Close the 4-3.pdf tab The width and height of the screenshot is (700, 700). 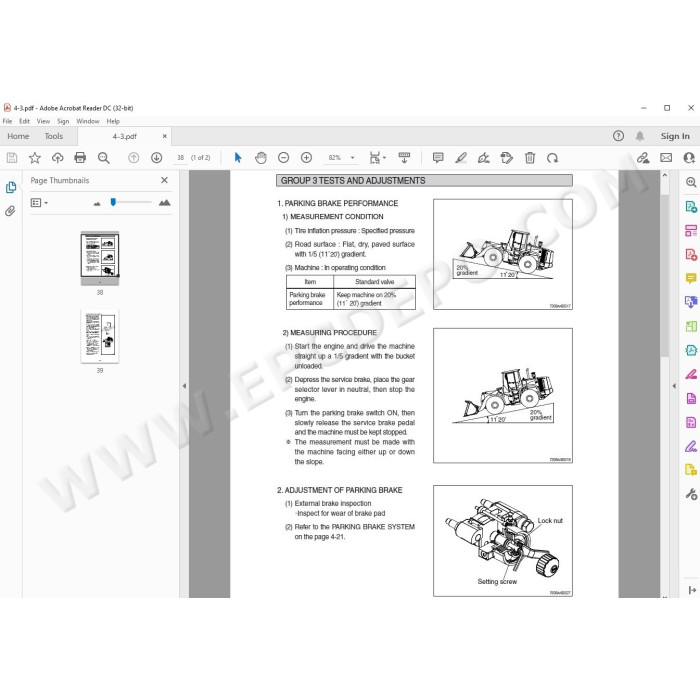(165, 136)
